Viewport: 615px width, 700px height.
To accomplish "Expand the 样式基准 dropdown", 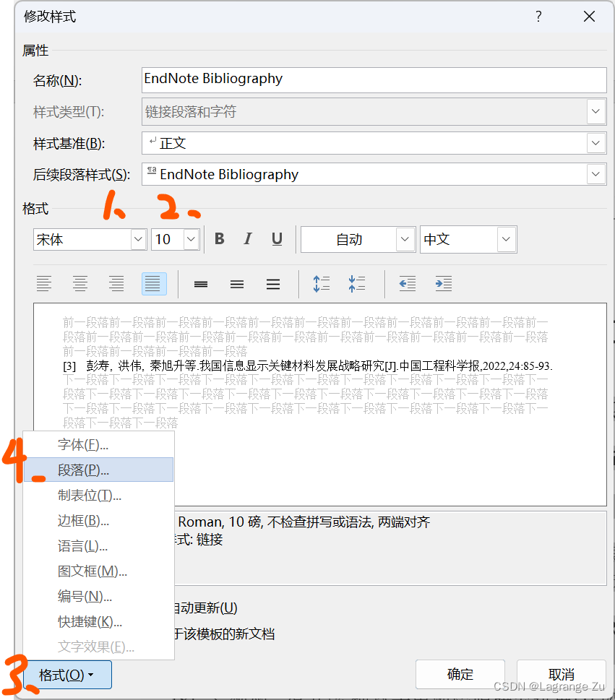I will (x=595, y=143).
